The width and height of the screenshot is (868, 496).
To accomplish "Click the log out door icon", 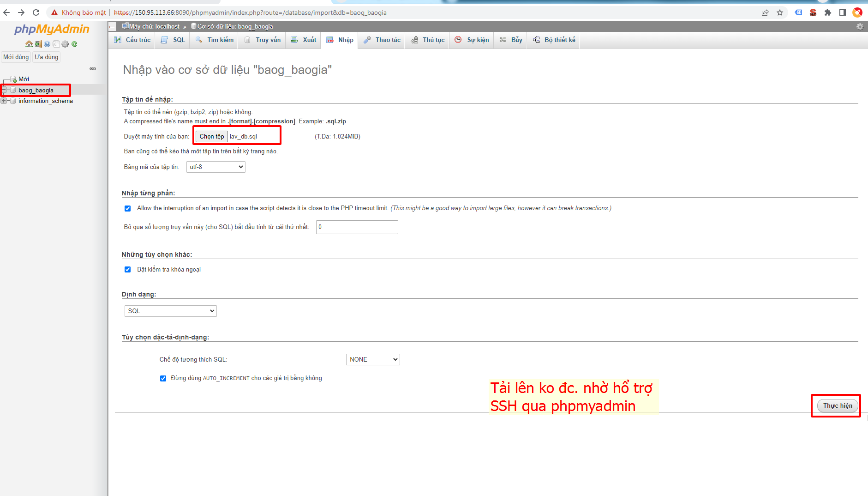I will (x=38, y=44).
